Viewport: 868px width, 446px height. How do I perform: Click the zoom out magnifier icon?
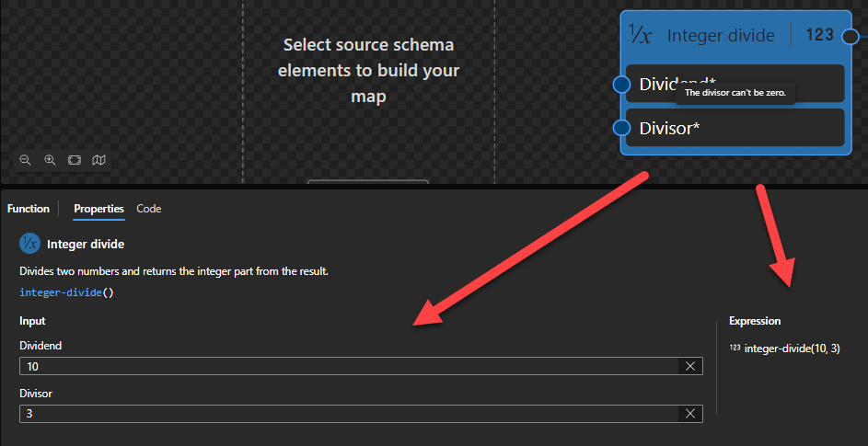tap(26, 160)
